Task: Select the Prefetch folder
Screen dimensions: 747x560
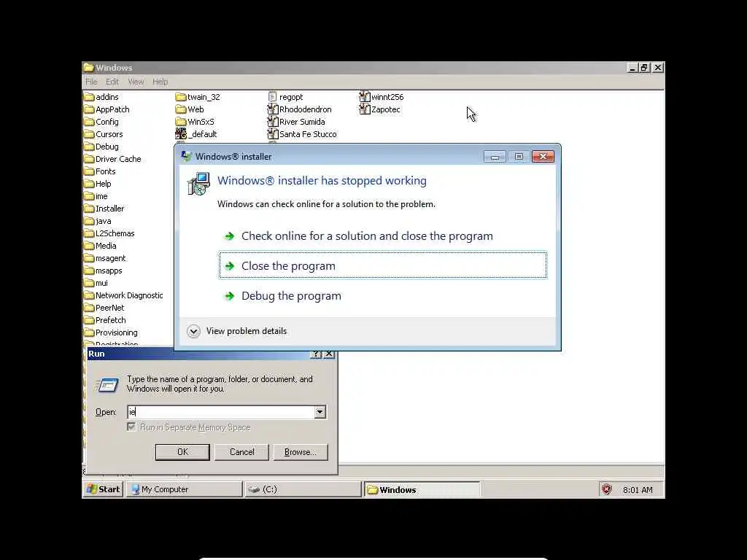Action: pos(105,320)
